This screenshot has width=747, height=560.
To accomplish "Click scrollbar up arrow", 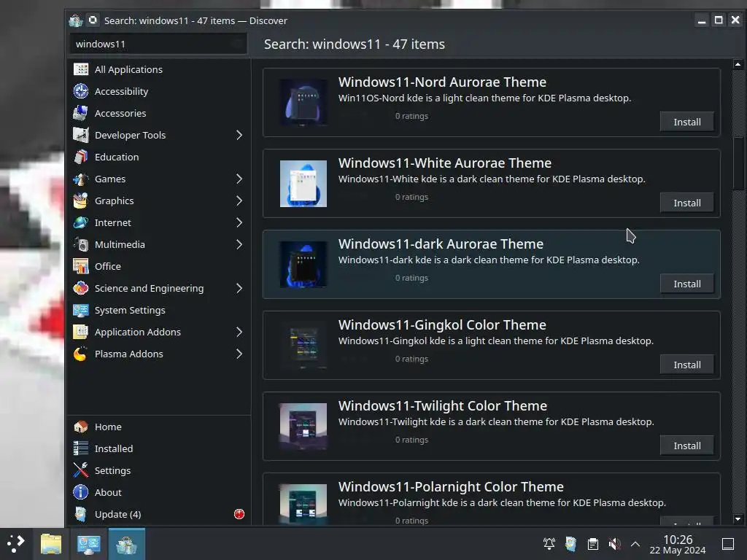I will tap(738, 64).
